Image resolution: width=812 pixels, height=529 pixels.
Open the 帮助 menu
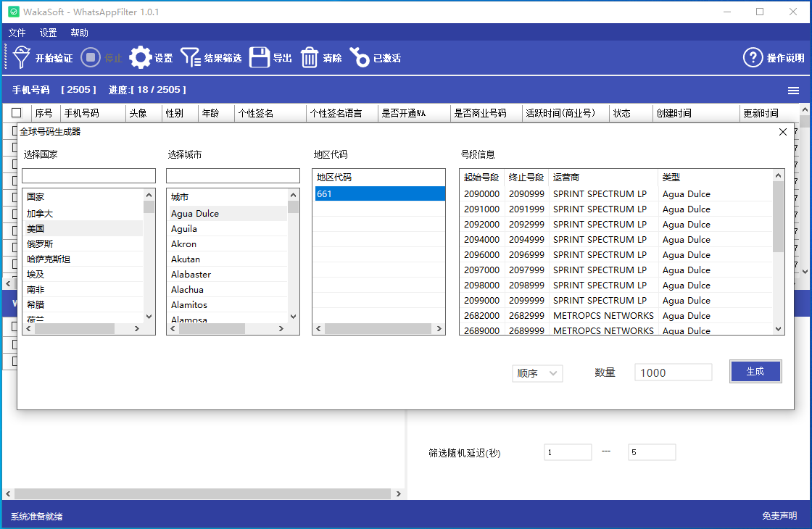80,33
